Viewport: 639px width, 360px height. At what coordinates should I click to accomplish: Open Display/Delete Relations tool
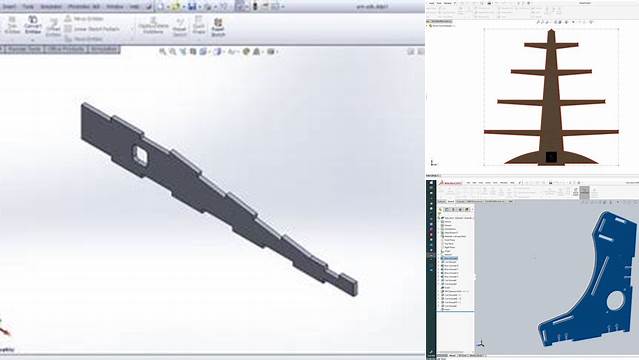[153, 26]
